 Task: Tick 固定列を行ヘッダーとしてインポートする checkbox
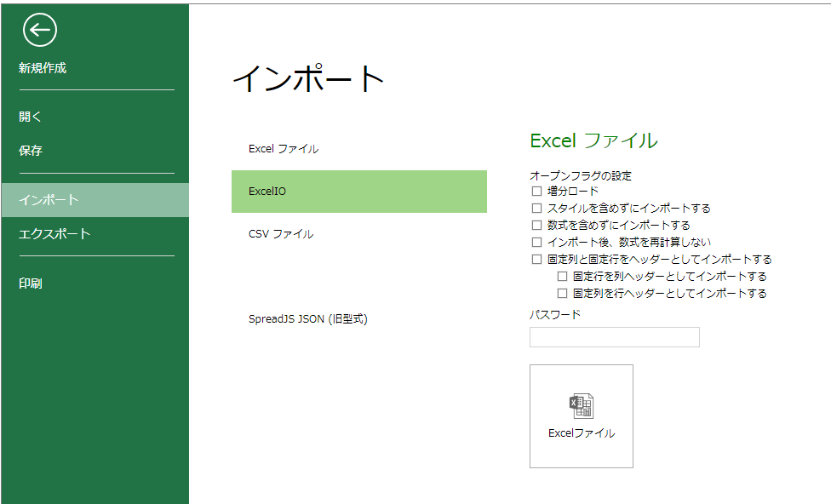pyautogui.click(x=562, y=293)
